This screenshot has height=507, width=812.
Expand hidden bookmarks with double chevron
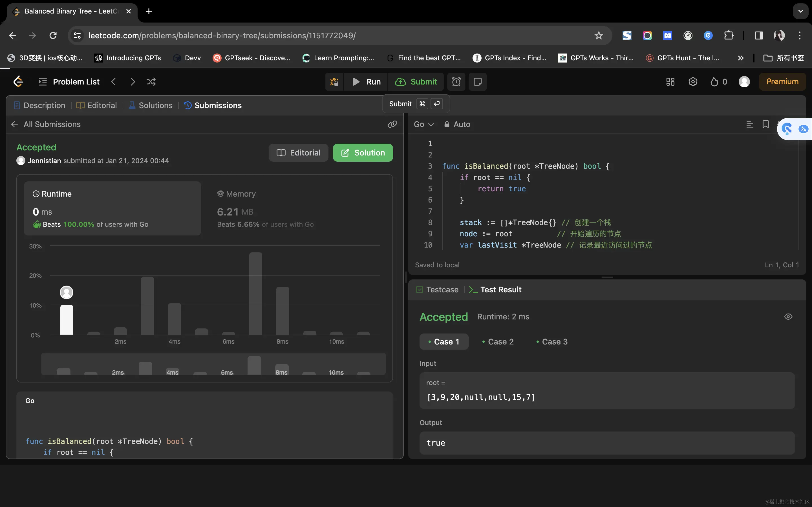point(741,58)
